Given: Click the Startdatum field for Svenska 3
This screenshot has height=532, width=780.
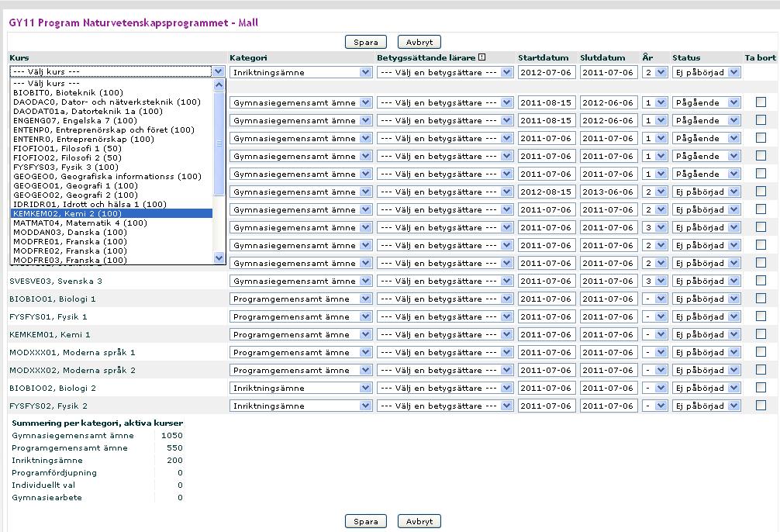Looking at the screenshot, I should coord(546,282).
